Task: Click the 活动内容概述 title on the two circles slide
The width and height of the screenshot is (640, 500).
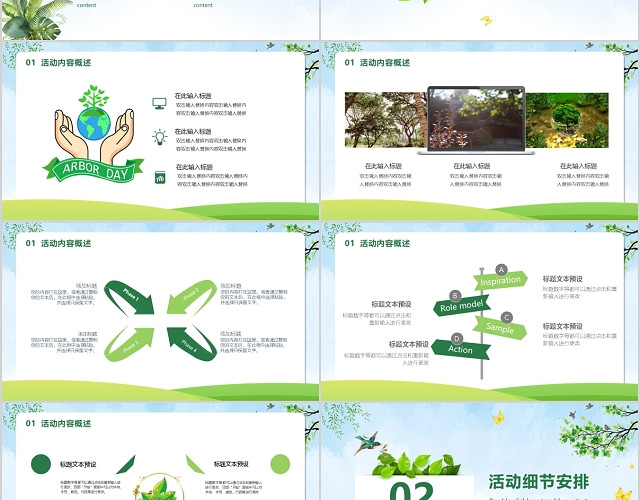Action: point(66,423)
